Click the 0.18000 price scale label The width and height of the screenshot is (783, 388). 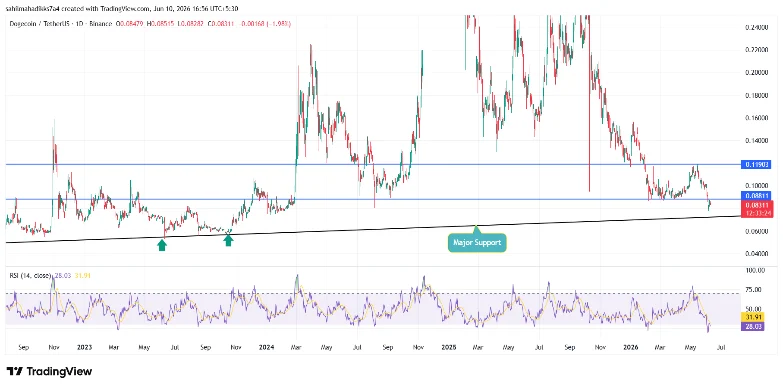coord(756,95)
